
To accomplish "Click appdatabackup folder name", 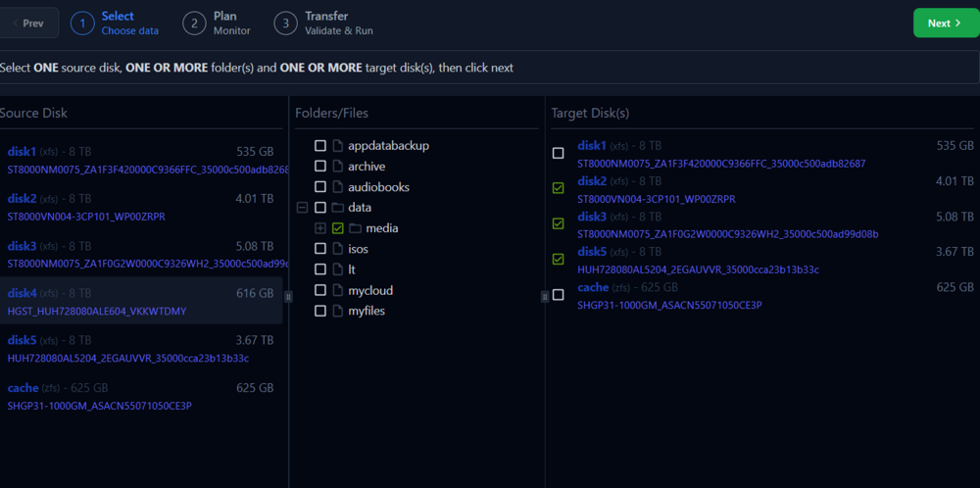I will (x=389, y=146).
